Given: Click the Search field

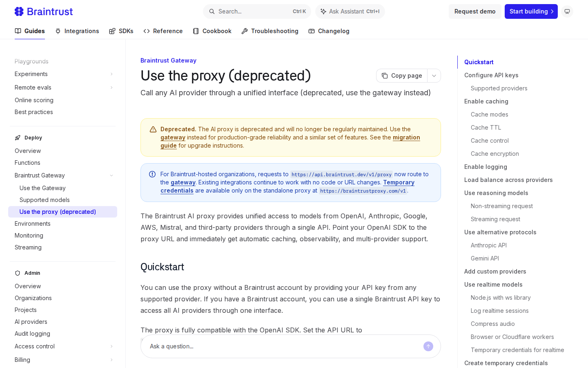Looking at the screenshot, I should point(257,11).
